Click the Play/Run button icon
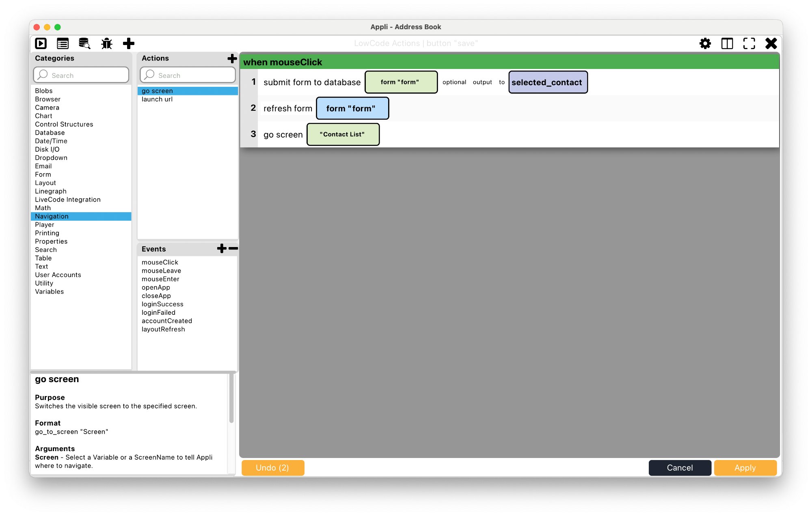812x516 pixels. coord(41,43)
